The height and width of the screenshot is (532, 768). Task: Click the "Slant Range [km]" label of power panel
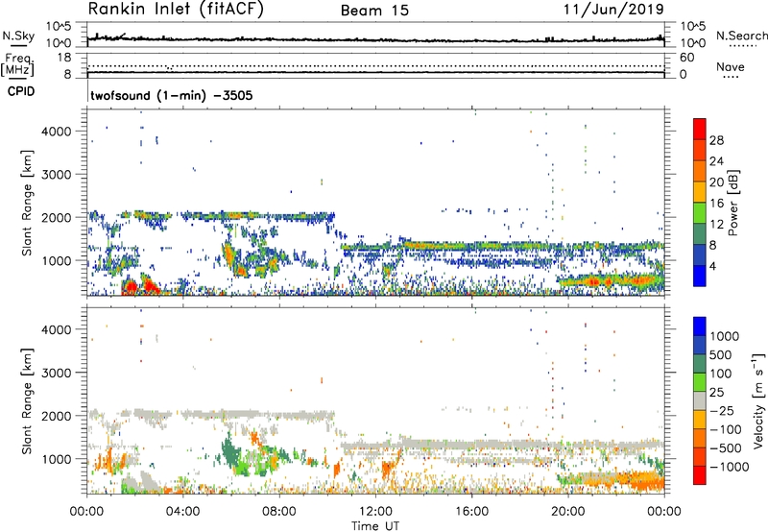(x=27, y=204)
